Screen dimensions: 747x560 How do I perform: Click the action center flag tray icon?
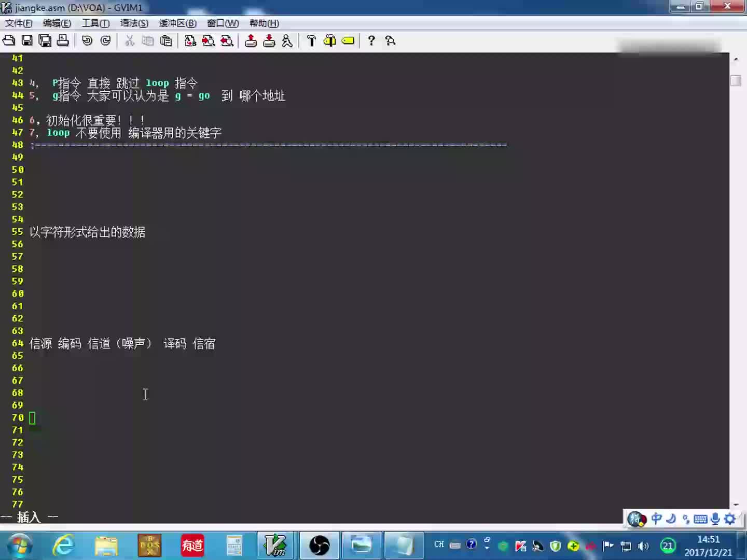click(608, 546)
